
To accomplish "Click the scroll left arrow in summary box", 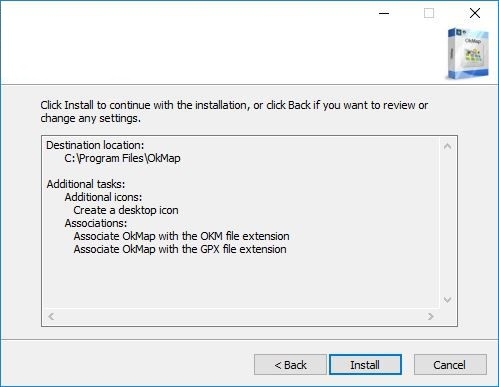I will tap(51, 316).
